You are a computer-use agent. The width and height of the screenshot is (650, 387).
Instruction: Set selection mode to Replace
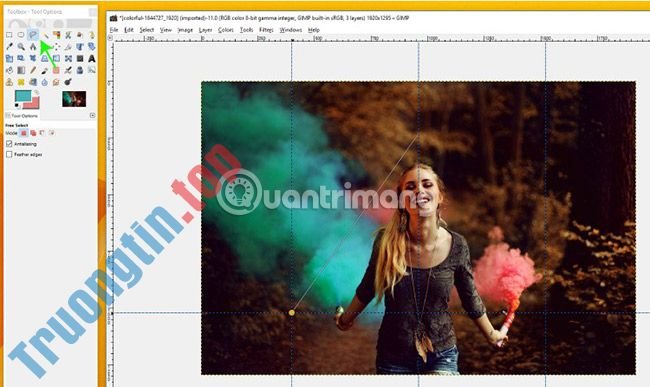[x=24, y=133]
